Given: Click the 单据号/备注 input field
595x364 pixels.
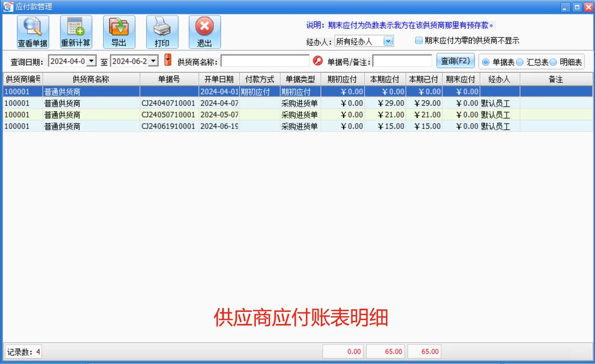Looking at the screenshot, I should point(402,61).
